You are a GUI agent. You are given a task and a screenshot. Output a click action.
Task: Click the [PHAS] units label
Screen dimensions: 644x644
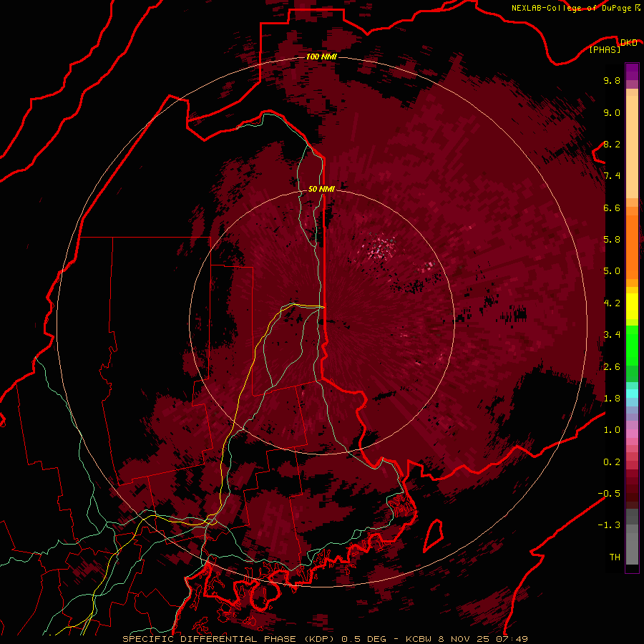coord(605,49)
